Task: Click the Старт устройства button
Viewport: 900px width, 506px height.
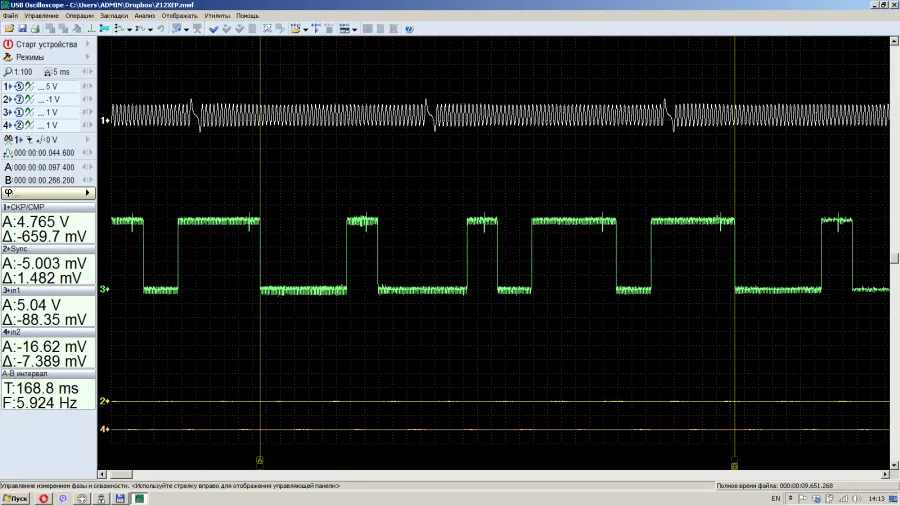Action: pos(46,44)
